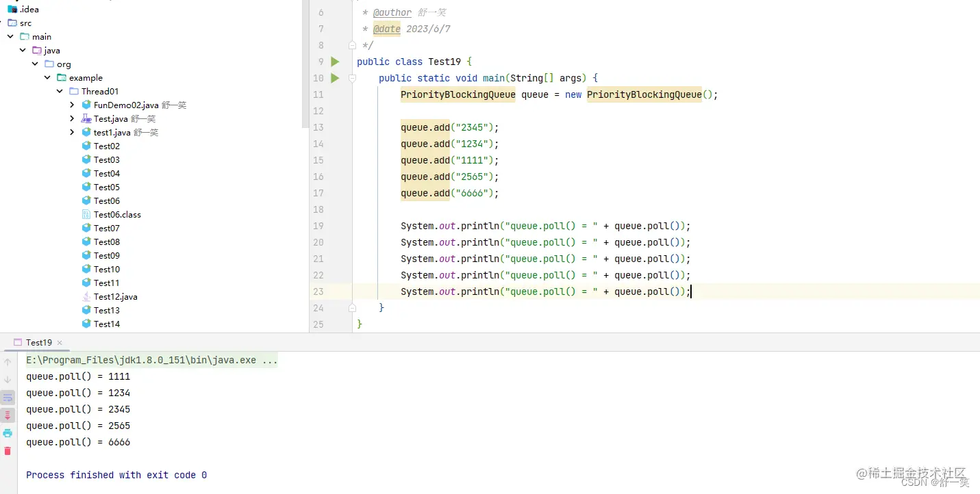
Task: Click the main folder icon
Action: click(x=25, y=36)
